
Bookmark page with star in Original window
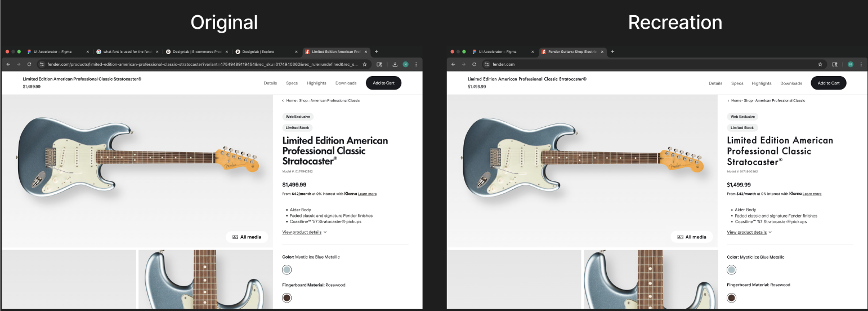tap(365, 64)
